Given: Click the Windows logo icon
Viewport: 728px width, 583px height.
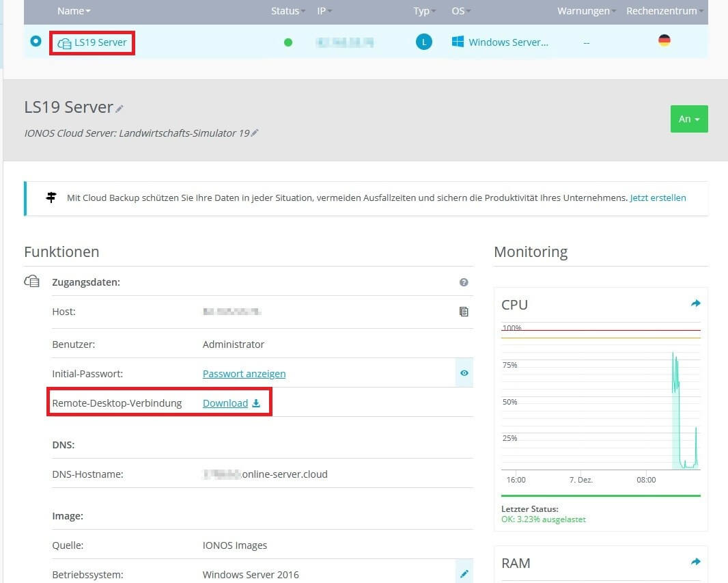Looking at the screenshot, I should (x=458, y=41).
